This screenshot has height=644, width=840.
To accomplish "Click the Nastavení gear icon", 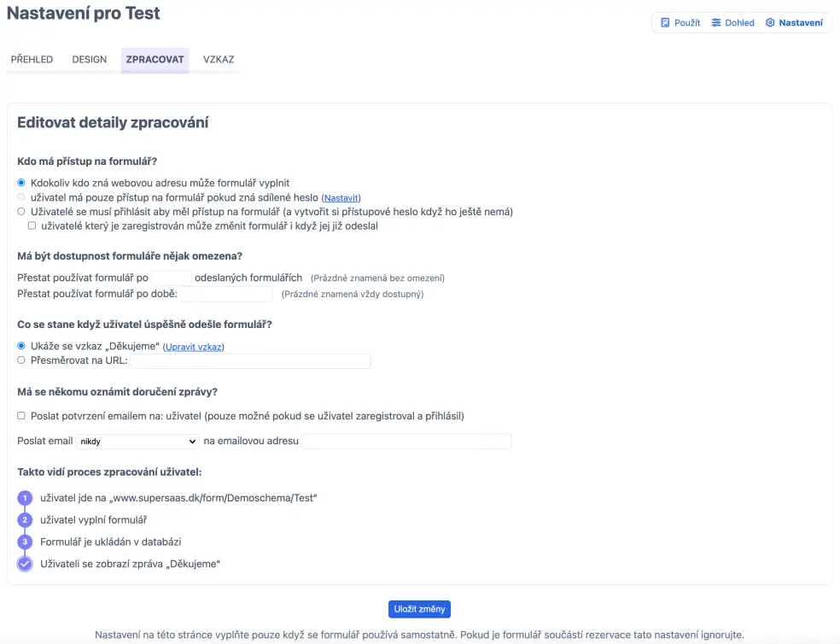I will coord(770,23).
